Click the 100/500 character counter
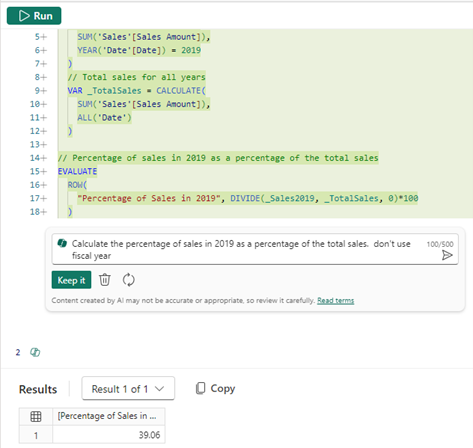473x448 pixels. coord(440,244)
